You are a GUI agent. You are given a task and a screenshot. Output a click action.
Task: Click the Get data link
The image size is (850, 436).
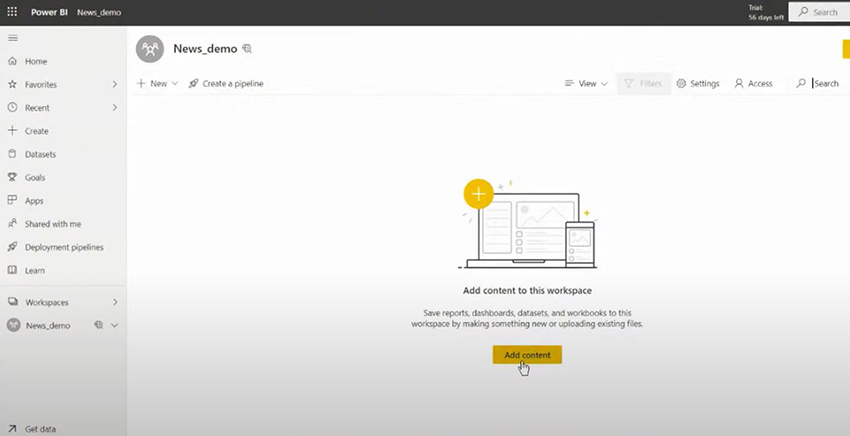pyautogui.click(x=40, y=429)
